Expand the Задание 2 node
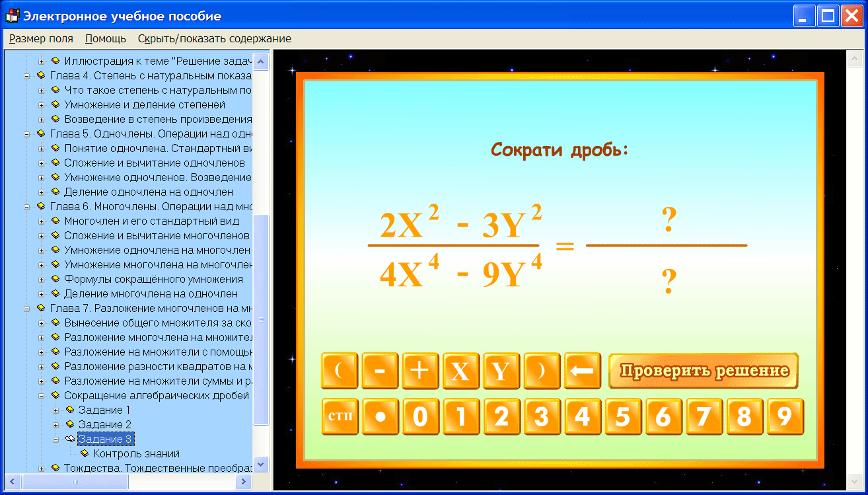 pyautogui.click(x=56, y=424)
